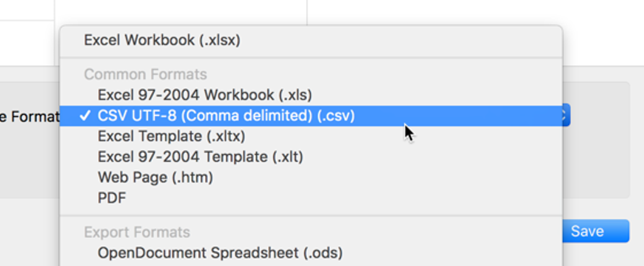The height and width of the screenshot is (266, 644).
Task: Click the File Format label
Action: pyautogui.click(x=29, y=117)
